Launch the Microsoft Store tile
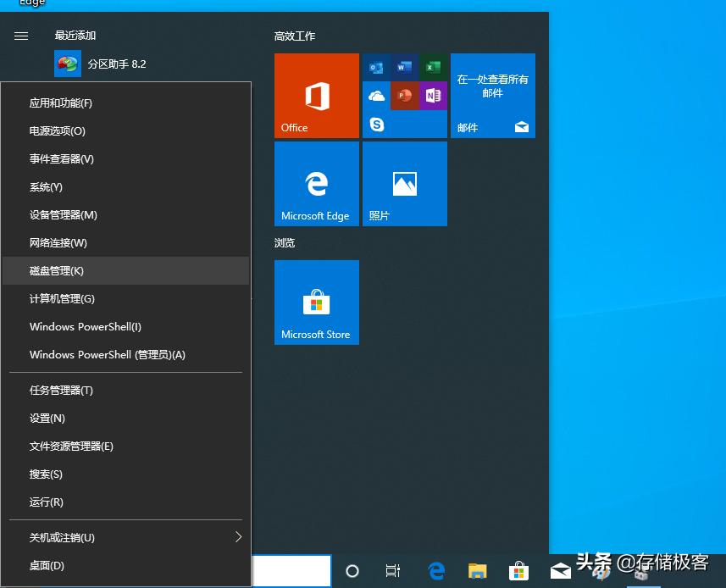This screenshot has width=726, height=588. click(x=317, y=302)
